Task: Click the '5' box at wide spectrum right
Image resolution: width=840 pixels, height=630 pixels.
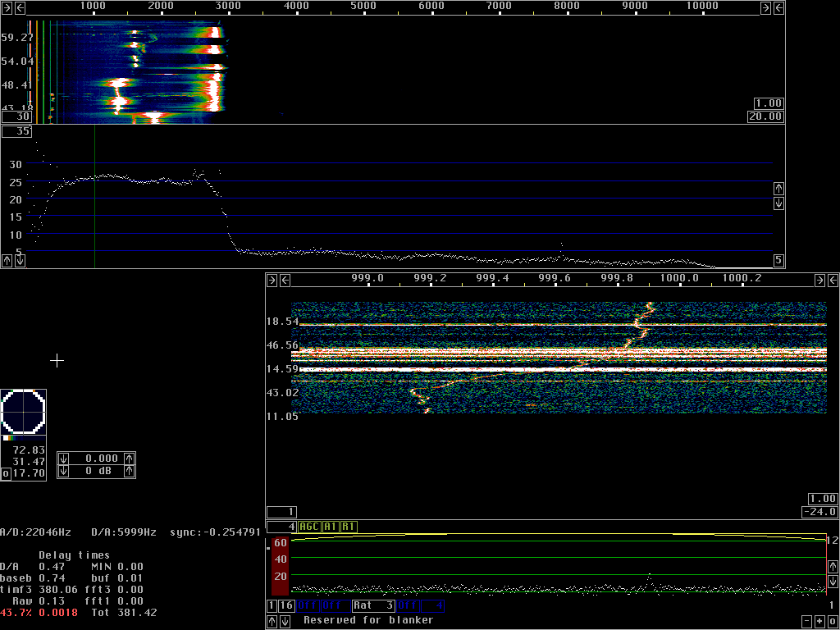Action: [x=778, y=261]
